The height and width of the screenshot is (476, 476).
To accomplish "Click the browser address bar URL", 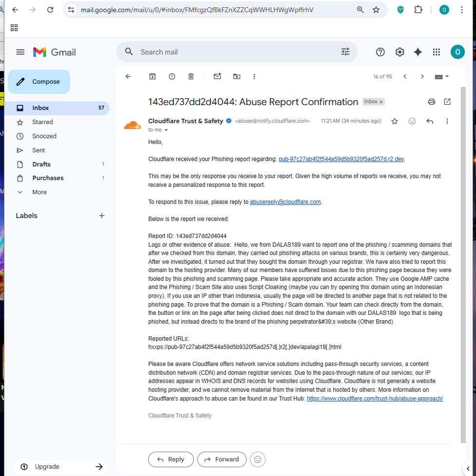I will point(197,10).
